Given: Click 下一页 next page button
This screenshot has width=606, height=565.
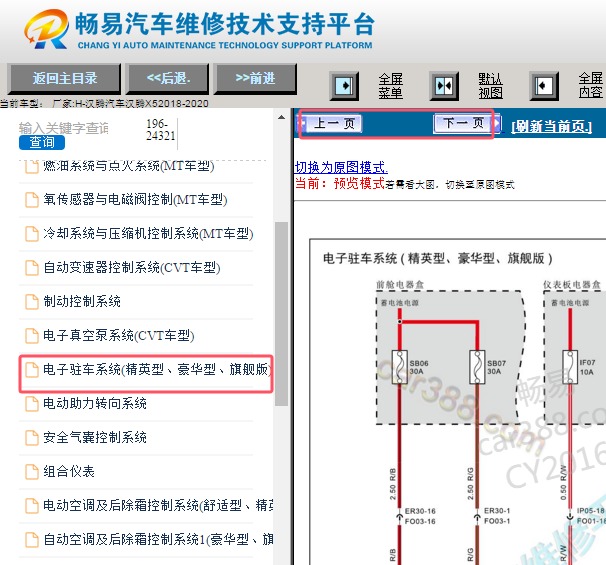Looking at the screenshot, I should click(467, 123).
